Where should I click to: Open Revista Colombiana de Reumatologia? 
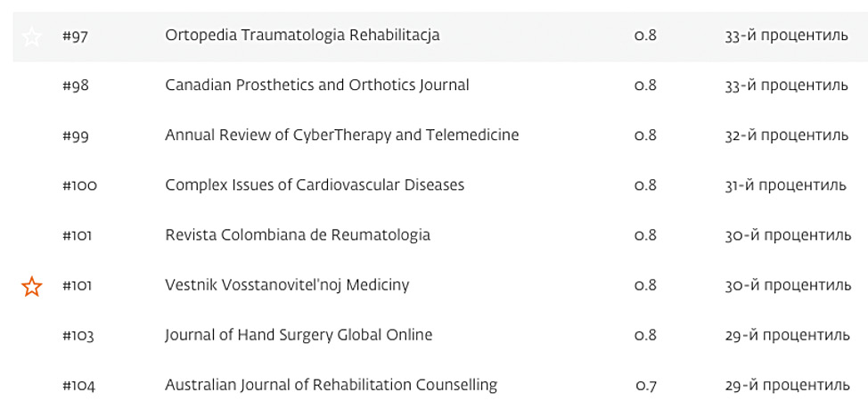coord(298,235)
